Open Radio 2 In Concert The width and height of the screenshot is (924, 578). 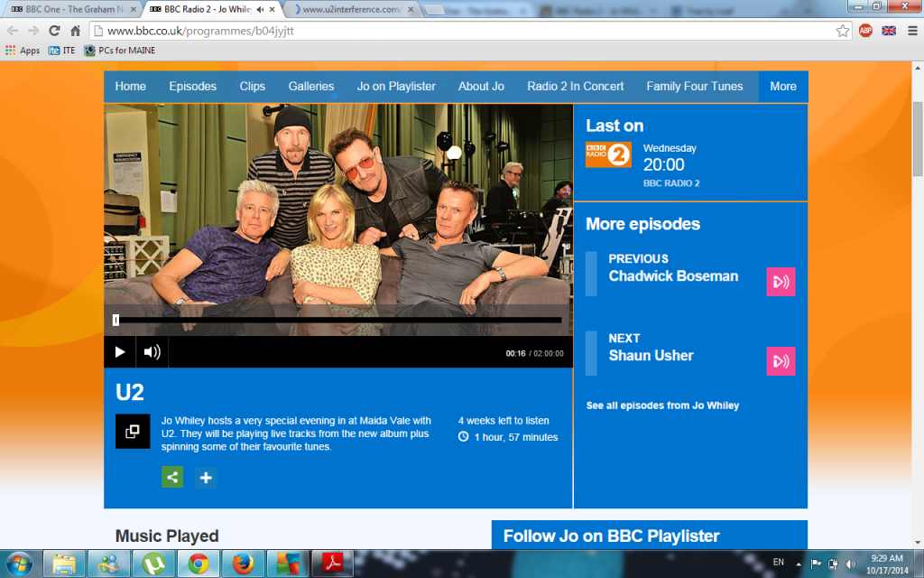(x=575, y=86)
